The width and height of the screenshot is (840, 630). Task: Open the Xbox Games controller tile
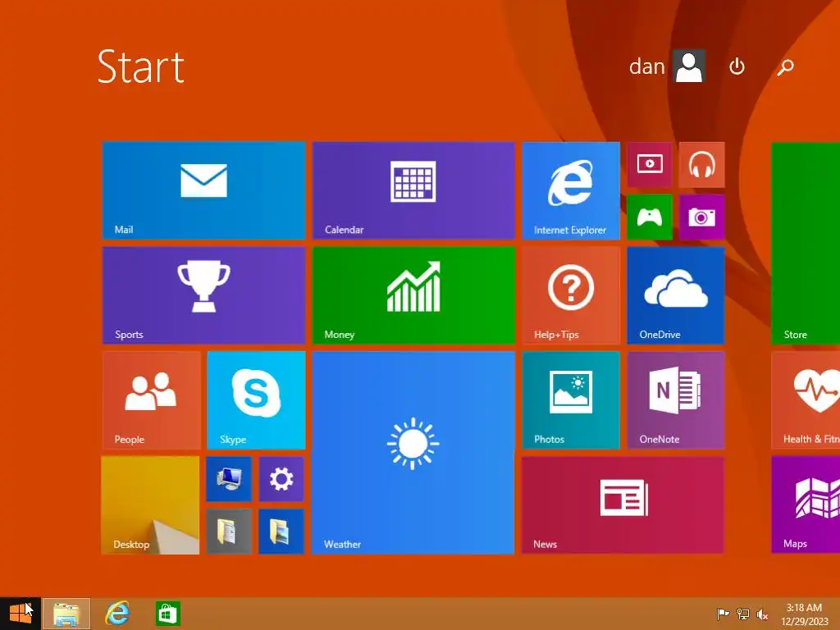point(650,217)
